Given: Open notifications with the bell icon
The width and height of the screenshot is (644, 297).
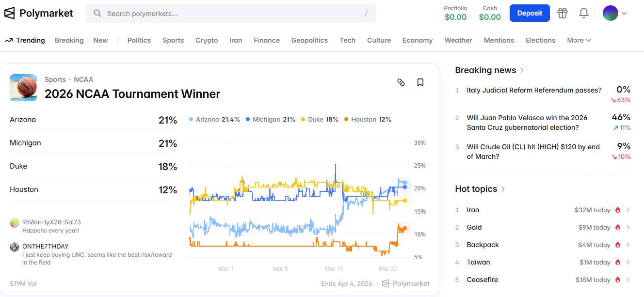Looking at the screenshot, I should coord(583,13).
